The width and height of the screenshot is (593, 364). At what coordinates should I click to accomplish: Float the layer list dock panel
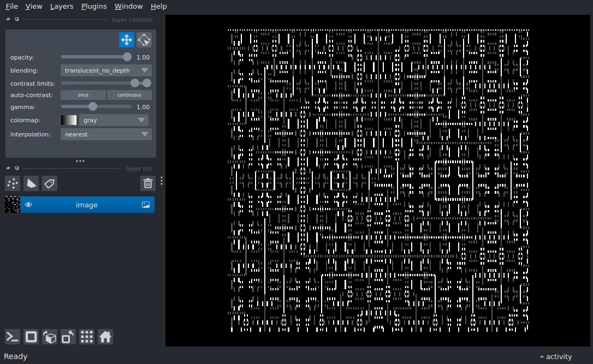[x=16, y=168]
